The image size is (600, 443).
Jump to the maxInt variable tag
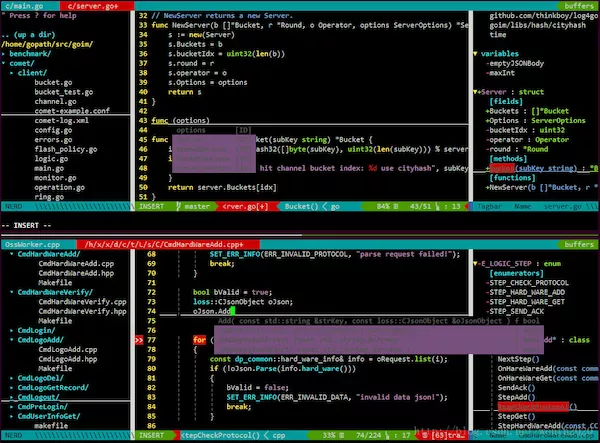click(504, 74)
